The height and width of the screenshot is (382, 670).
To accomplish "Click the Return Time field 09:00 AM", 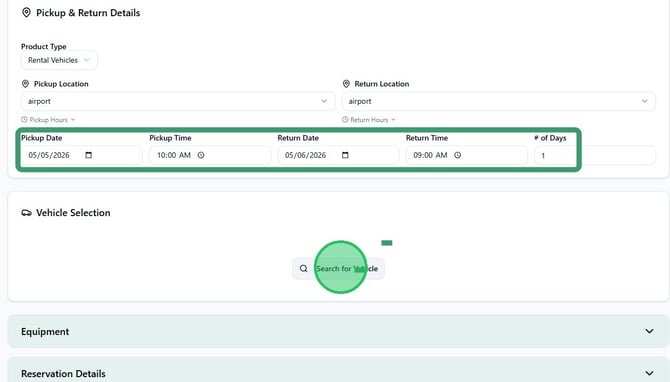I will point(466,155).
